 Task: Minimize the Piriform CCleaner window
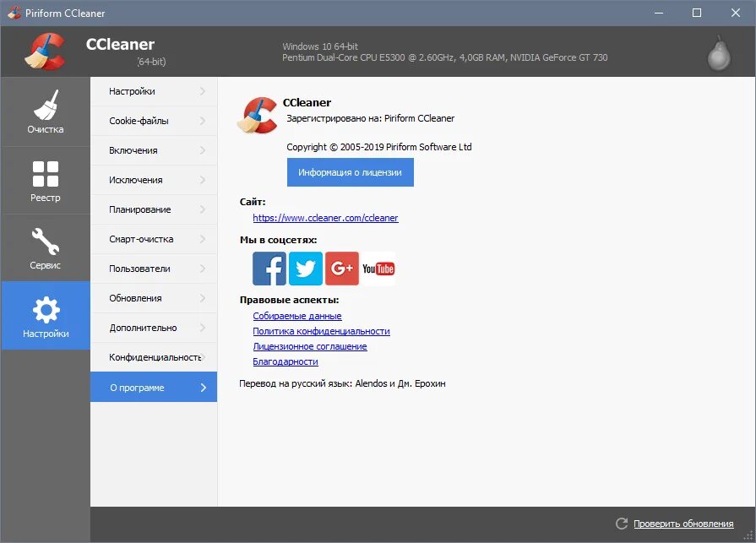[659, 13]
